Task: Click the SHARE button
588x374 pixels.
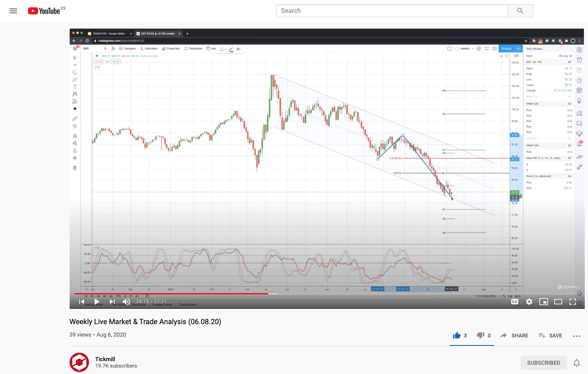Action: tap(514, 335)
